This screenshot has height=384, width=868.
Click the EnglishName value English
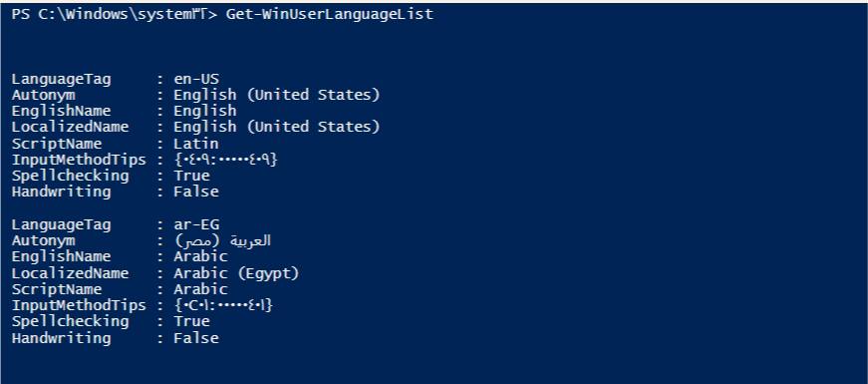tap(205, 111)
